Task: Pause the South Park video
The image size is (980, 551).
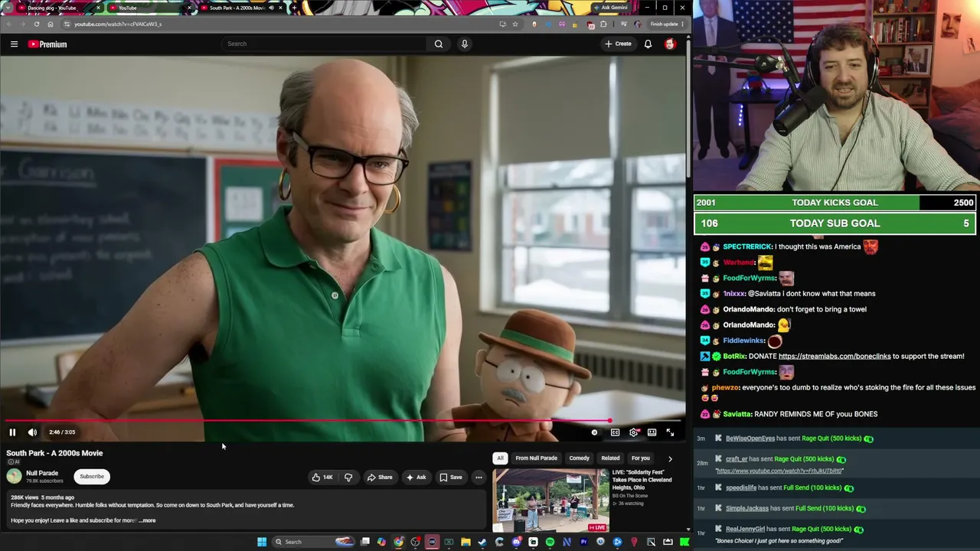Action: coord(12,432)
